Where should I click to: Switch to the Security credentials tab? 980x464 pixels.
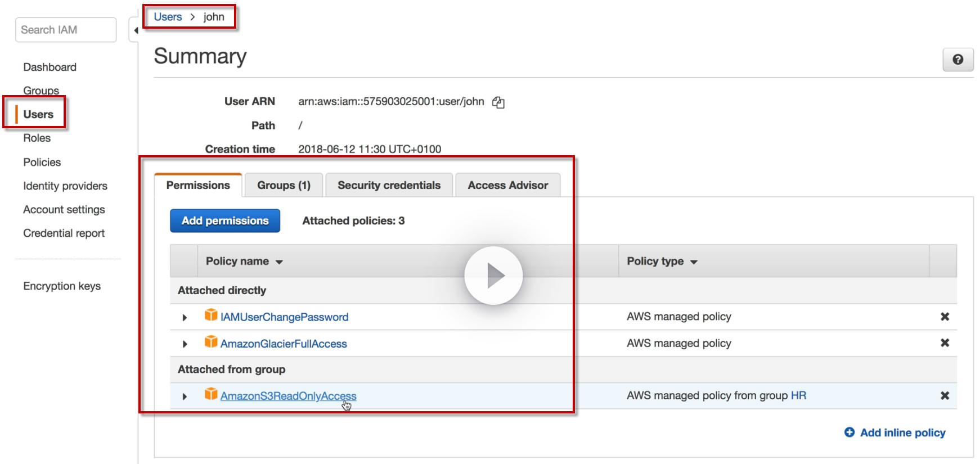pyautogui.click(x=389, y=186)
